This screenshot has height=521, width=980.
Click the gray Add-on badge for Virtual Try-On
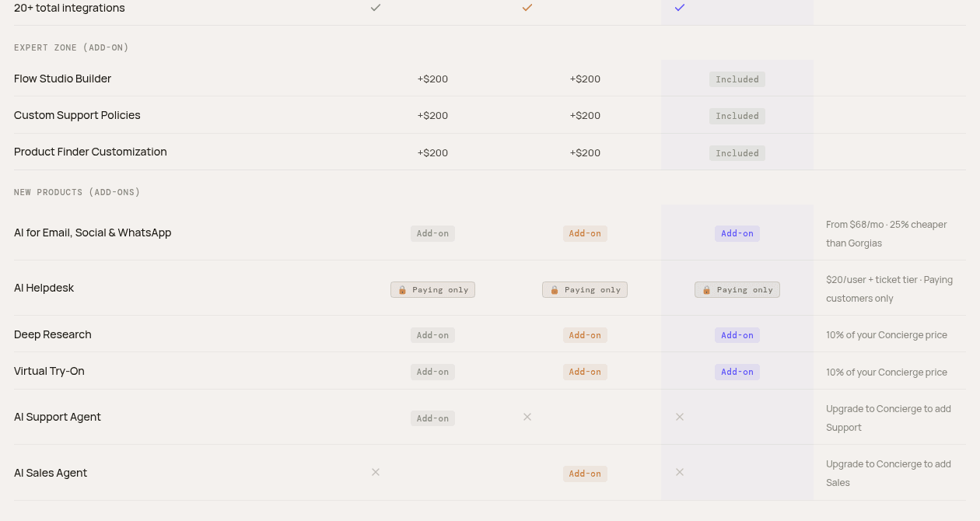pos(432,372)
